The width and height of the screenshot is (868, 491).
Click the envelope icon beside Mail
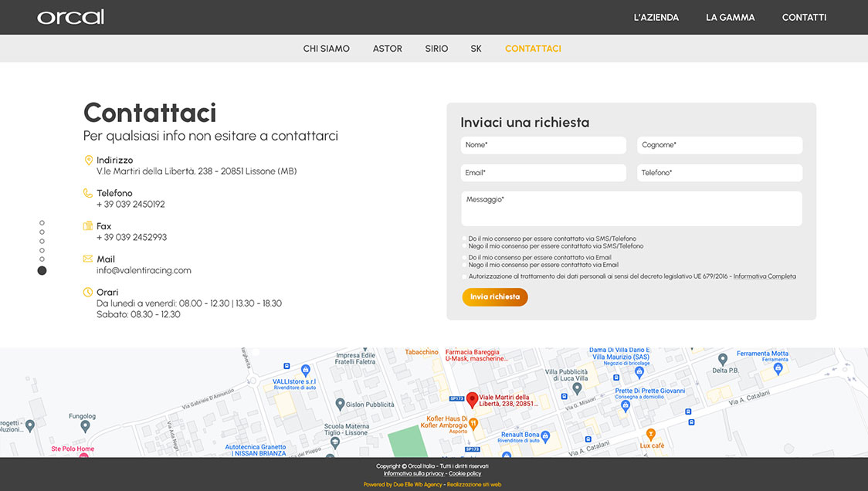pyautogui.click(x=88, y=259)
